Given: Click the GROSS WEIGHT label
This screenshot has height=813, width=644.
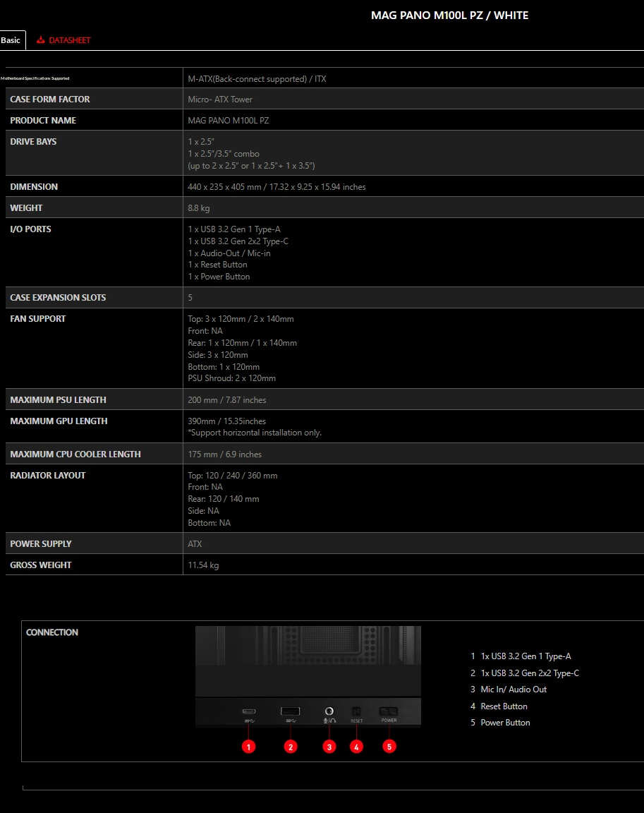Looking at the screenshot, I should [x=40, y=565].
